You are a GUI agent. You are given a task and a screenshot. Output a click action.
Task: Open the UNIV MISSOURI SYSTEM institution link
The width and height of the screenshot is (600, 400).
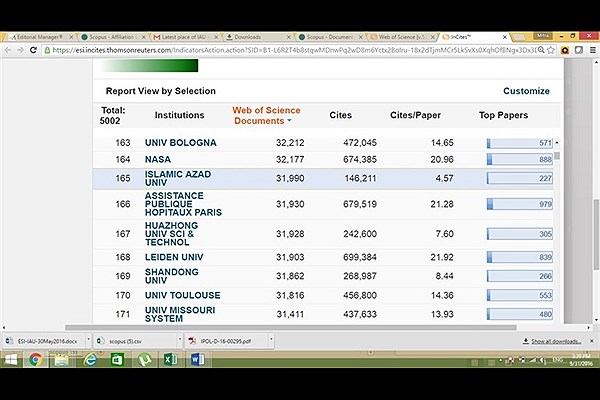coord(180,314)
